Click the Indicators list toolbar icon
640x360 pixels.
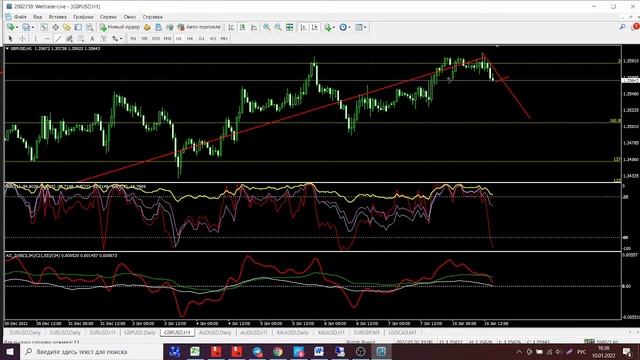coord(328,27)
